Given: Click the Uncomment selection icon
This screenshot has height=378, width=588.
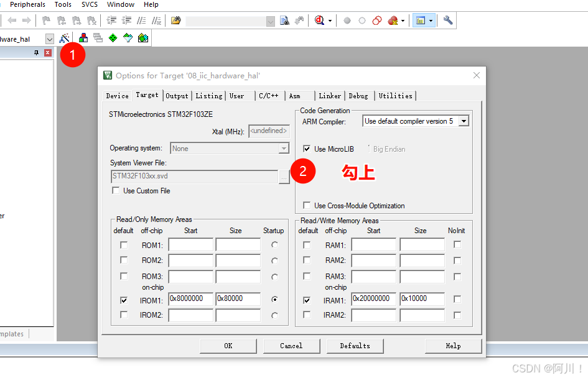Looking at the screenshot, I should 156,21.
